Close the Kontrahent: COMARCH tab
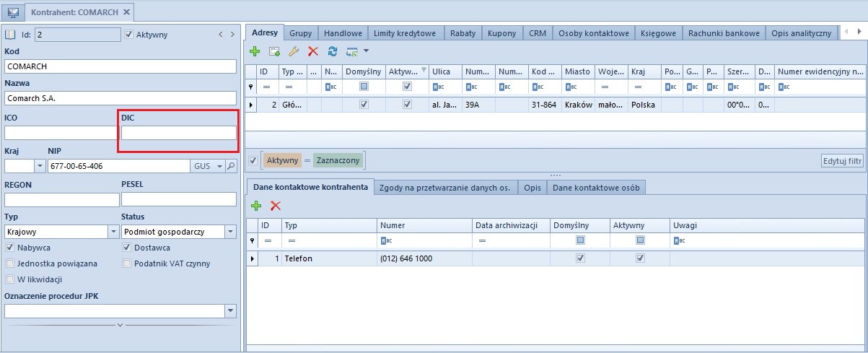868x353 pixels. pyautogui.click(x=127, y=12)
